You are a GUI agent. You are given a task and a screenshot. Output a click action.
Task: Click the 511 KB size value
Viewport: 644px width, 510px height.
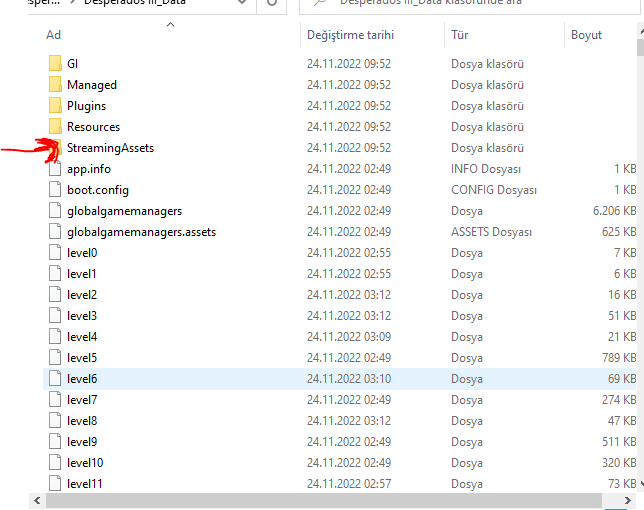point(619,441)
